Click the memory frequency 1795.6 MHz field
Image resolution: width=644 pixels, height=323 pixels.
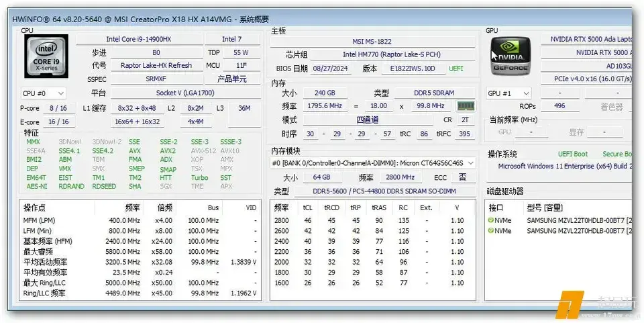(x=325, y=105)
